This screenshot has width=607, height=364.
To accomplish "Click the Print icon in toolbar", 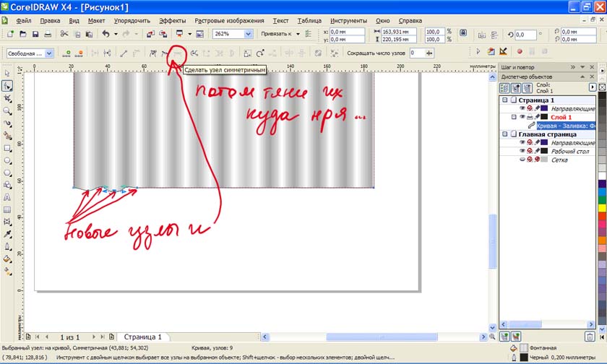I will [48, 34].
